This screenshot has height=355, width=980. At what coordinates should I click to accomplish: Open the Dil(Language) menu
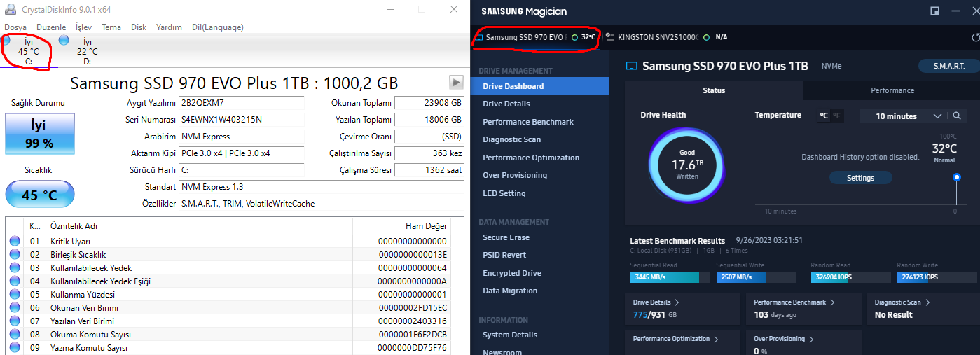click(218, 27)
